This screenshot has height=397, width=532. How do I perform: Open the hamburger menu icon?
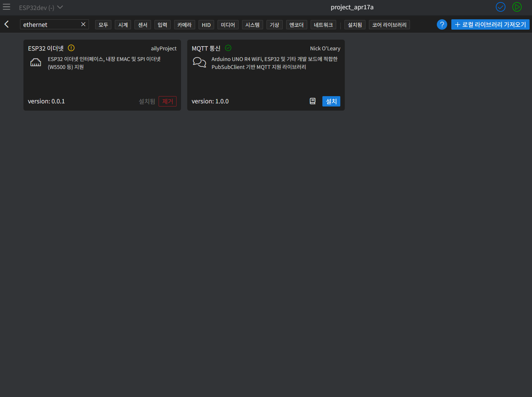click(x=7, y=7)
